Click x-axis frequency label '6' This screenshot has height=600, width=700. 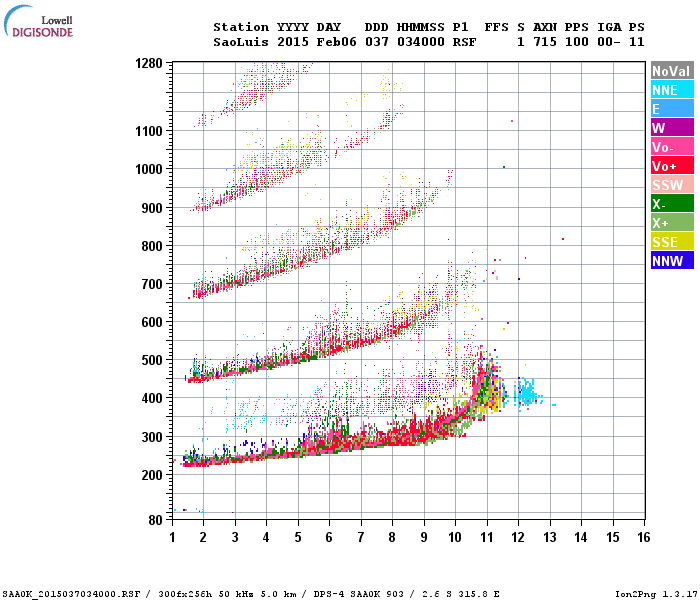[329, 537]
